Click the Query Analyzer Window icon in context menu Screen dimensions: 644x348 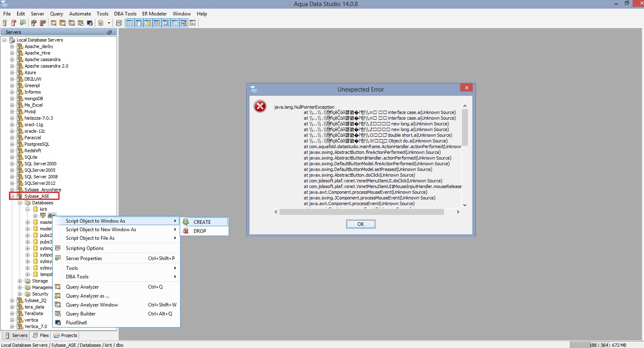tap(58, 304)
